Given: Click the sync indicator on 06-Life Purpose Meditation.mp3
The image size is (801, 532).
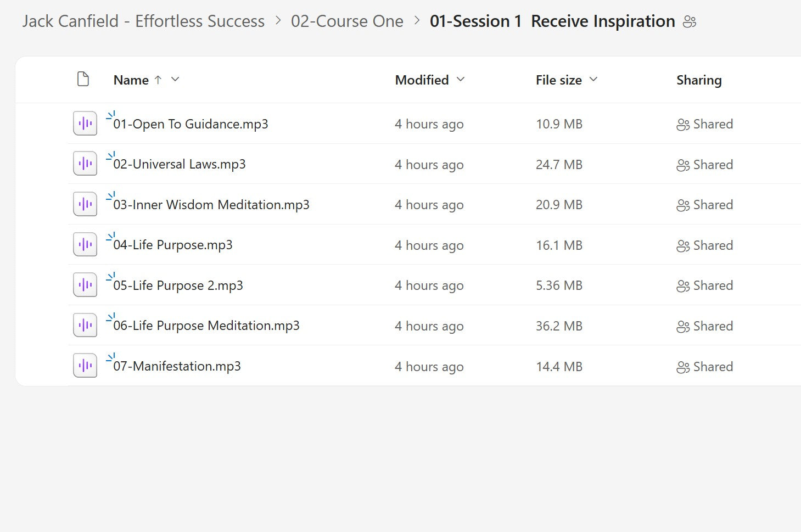Looking at the screenshot, I should pos(111,317).
